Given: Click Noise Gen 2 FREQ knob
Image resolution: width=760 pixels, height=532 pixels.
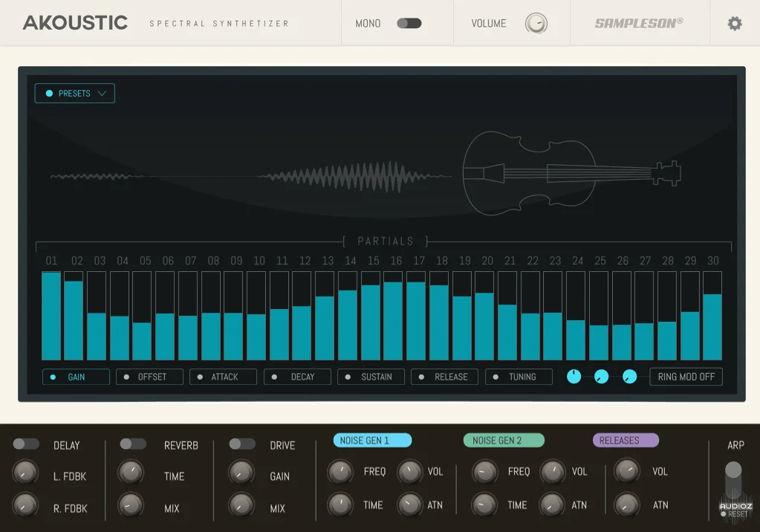Looking at the screenshot, I should [x=484, y=471].
